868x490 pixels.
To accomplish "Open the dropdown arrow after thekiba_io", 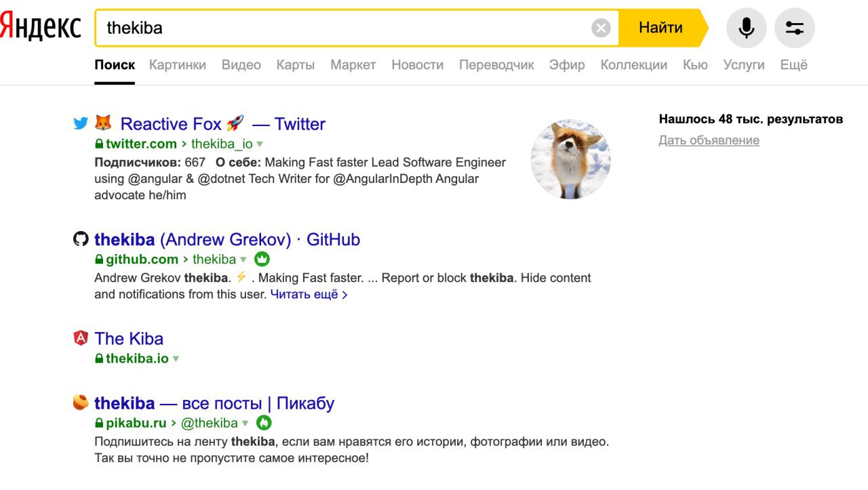I will (x=260, y=144).
